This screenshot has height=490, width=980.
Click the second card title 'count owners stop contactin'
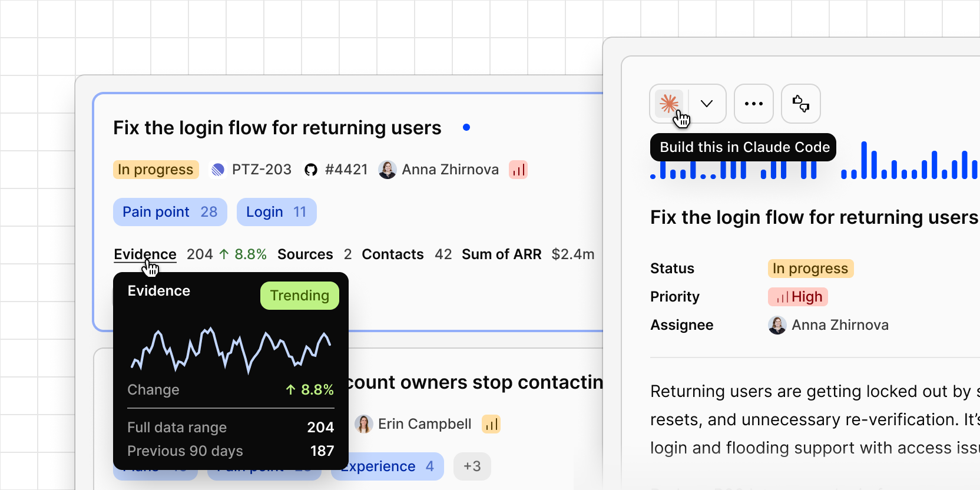(476, 382)
